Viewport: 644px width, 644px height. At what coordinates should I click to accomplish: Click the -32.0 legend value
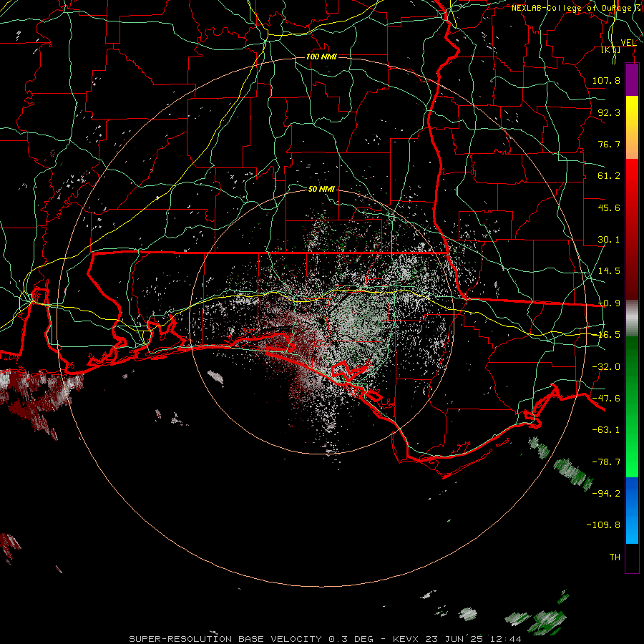pos(606,367)
